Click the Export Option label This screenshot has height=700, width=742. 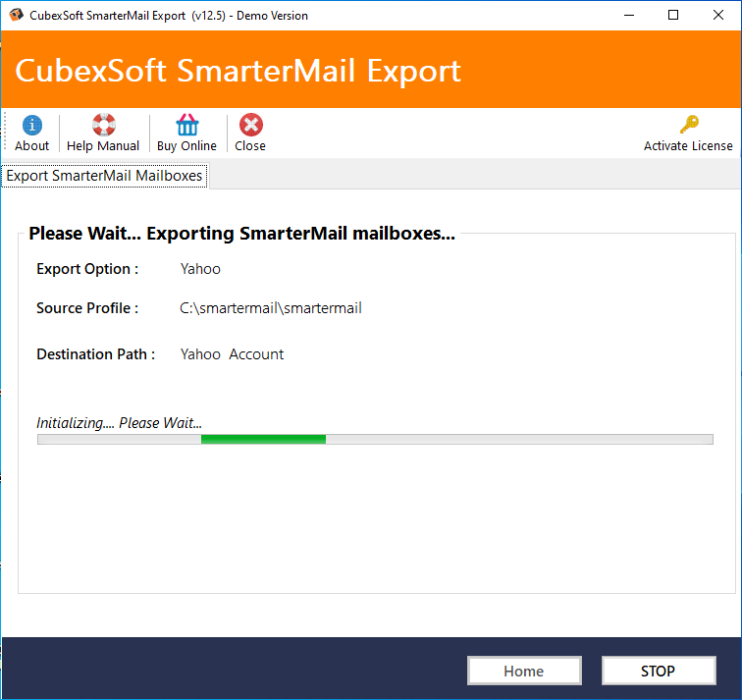pos(87,269)
